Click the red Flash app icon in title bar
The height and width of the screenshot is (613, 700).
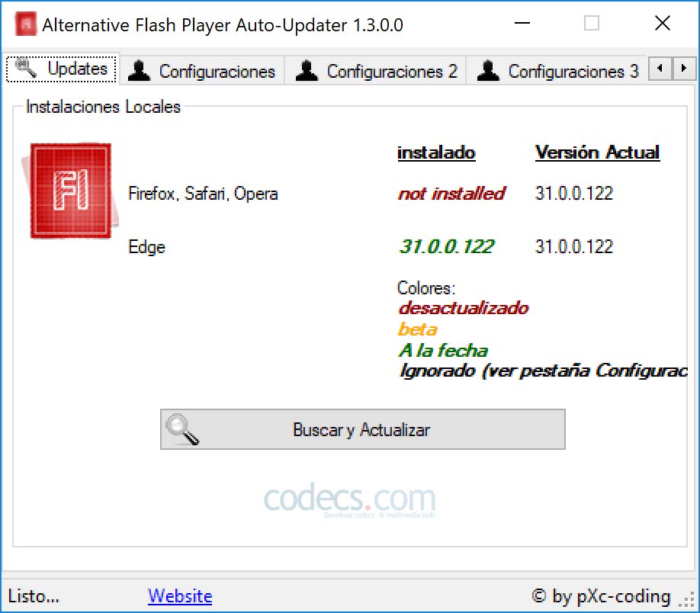(25, 24)
